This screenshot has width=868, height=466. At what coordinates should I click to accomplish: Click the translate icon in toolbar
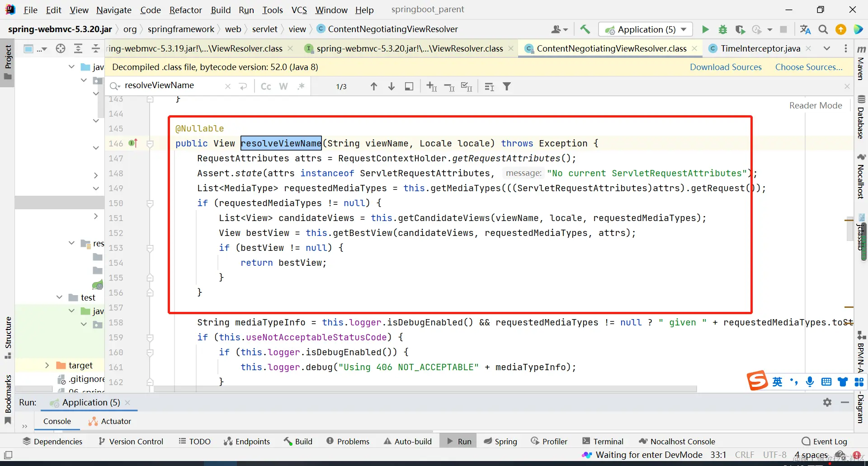[805, 30]
